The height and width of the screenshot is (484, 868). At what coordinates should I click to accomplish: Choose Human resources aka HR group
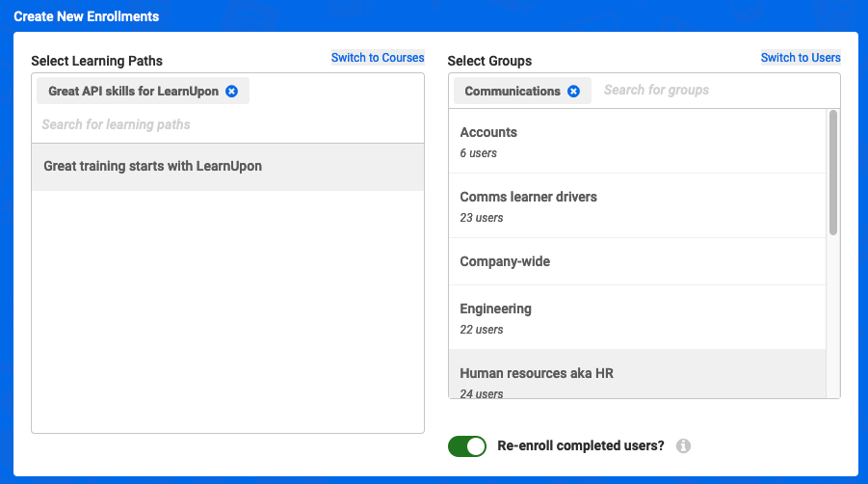(637, 374)
